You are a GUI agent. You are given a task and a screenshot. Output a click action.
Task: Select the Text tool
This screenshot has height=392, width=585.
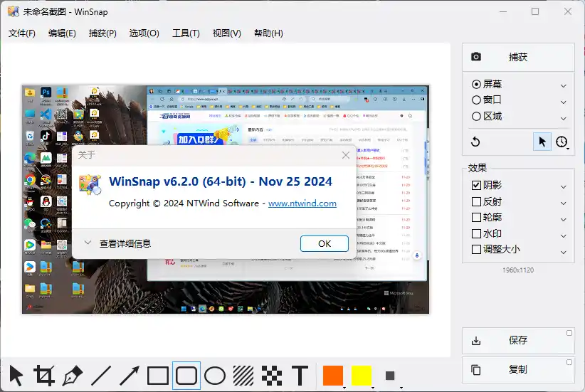300,376
